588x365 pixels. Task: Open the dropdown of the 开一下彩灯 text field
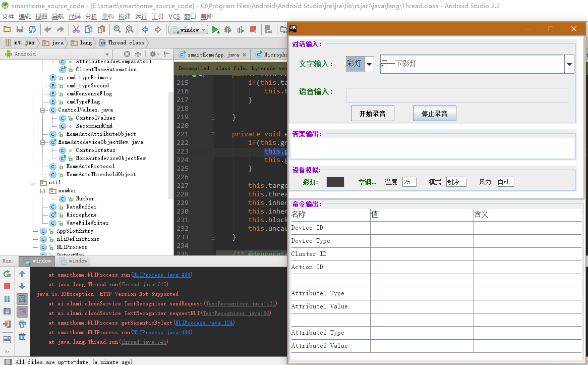point(569,64)
